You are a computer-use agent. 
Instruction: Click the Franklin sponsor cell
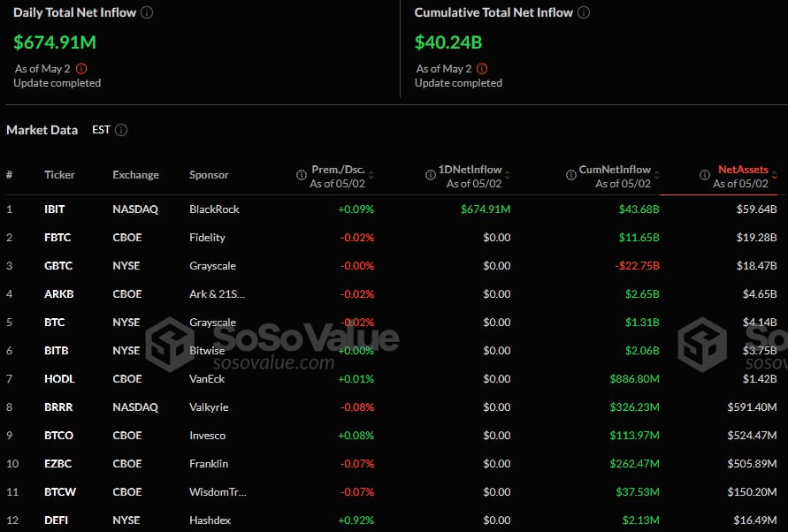click(209, 464)
